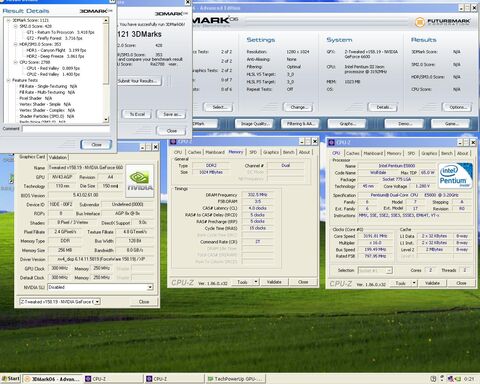Click the Close button at the bottom of GPU-Z
Screen dimensions: 480x384
point(144,302)
